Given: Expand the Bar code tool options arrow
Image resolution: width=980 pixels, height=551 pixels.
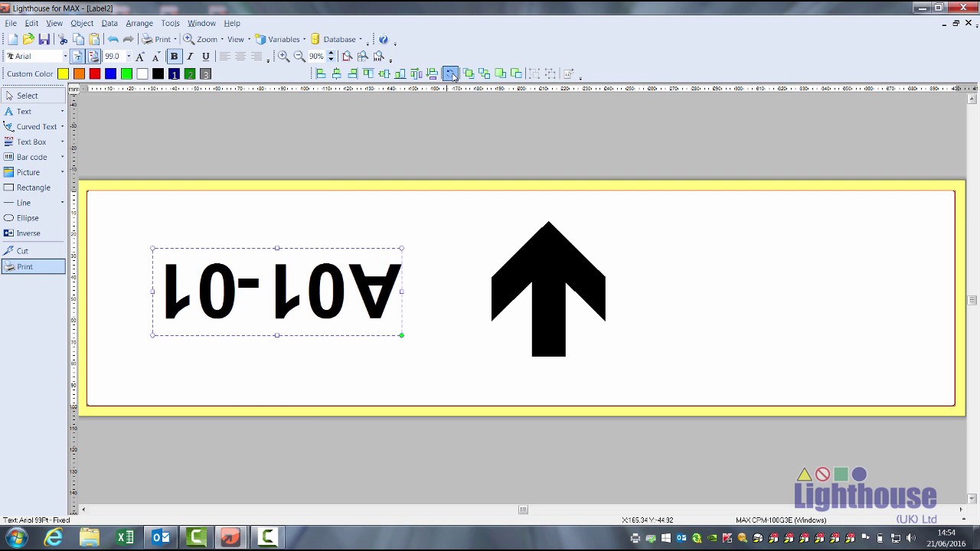Looking at the screenshot, I should point(62,157).
